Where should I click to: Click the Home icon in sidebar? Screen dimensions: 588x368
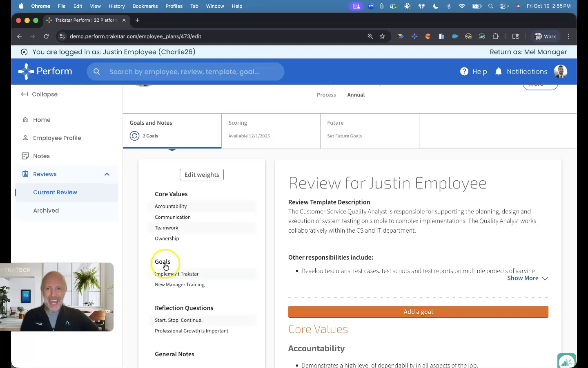(25, 120)
